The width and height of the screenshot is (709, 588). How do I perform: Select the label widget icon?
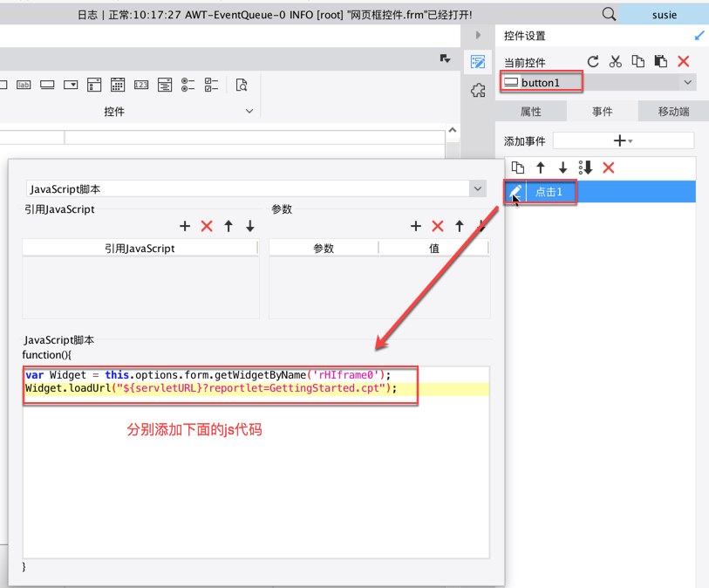pos(24,85)
